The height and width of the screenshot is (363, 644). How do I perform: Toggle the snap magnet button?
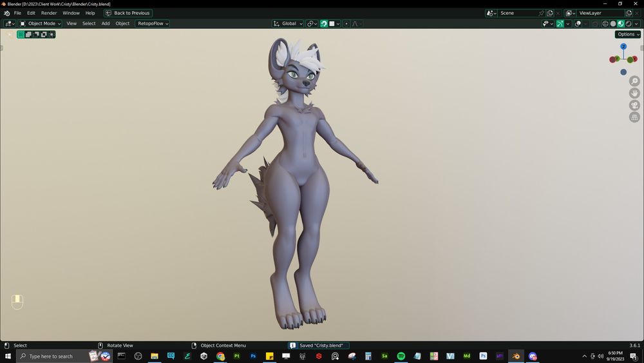click(x=324, y=23)
